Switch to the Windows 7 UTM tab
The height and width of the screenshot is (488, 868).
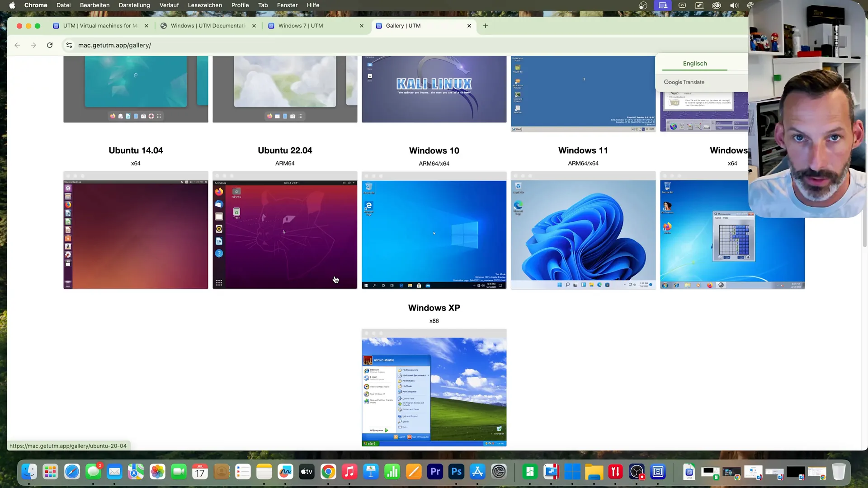tap(316, 26)
